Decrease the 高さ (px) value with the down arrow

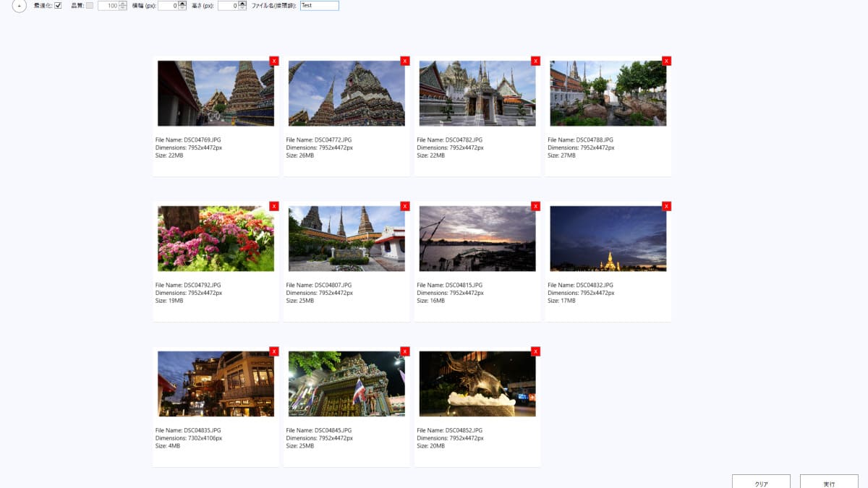pyautogui.click(x=242, y=8)
